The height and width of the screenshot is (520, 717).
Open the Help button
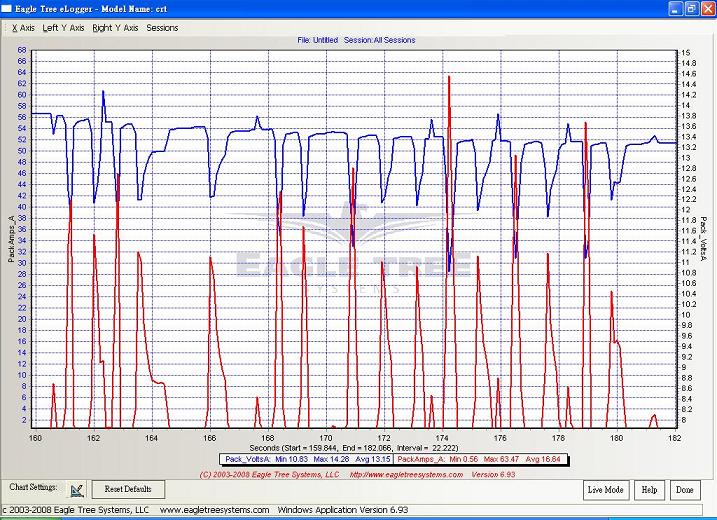click(x=650, y=489)
